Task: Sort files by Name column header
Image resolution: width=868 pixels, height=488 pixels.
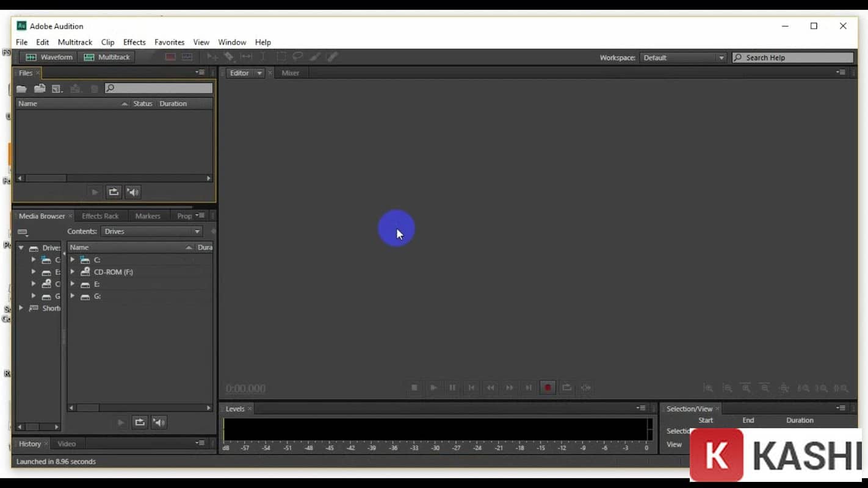Action: point(72,104)
